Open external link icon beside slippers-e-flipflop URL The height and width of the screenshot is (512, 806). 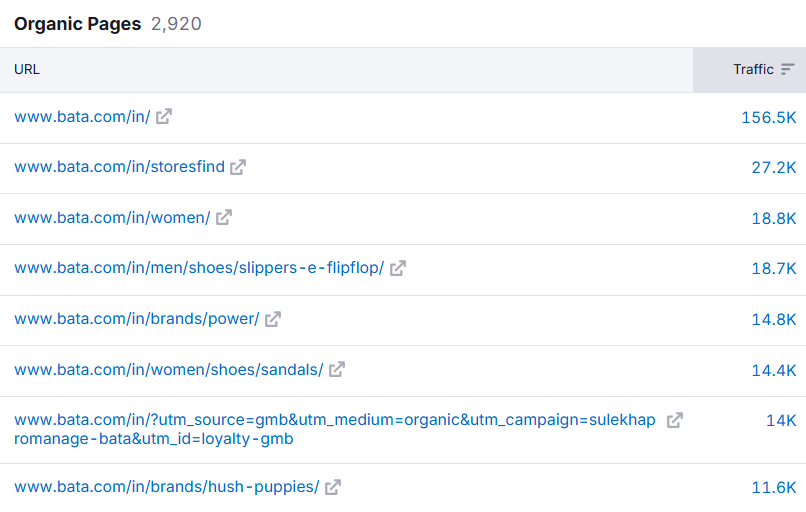[398, 268]
